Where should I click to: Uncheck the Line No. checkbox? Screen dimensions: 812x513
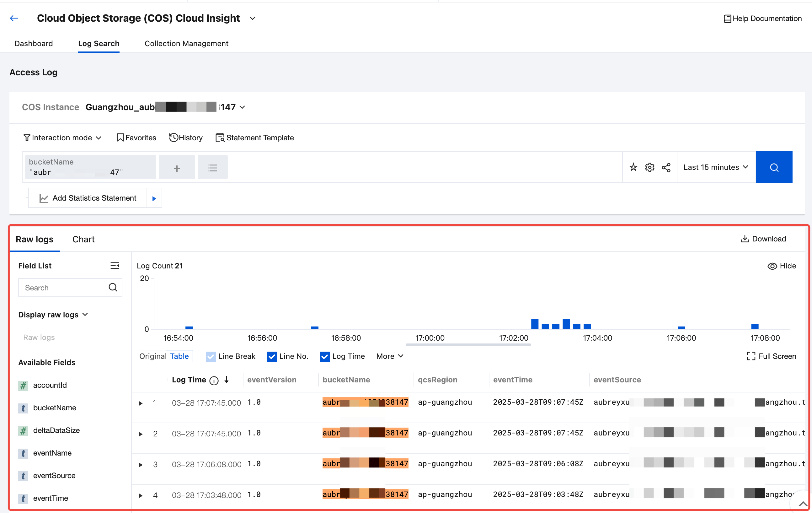pyautogui.click(x=272, y=356)
